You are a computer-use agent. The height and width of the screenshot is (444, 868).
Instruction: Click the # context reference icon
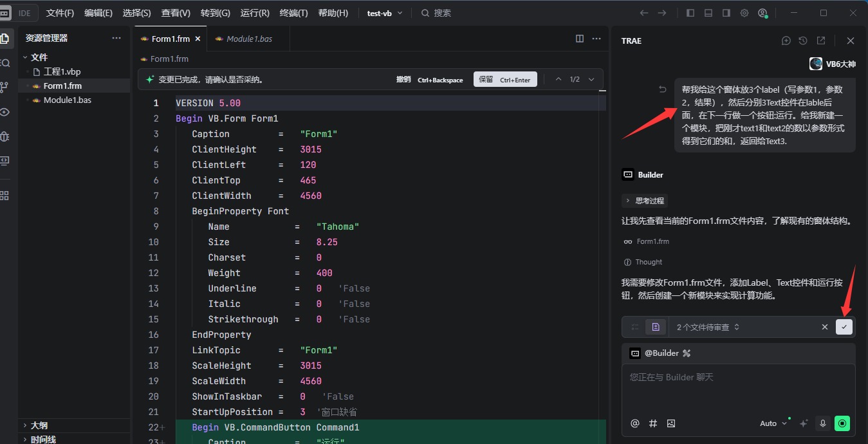(653, 423)
